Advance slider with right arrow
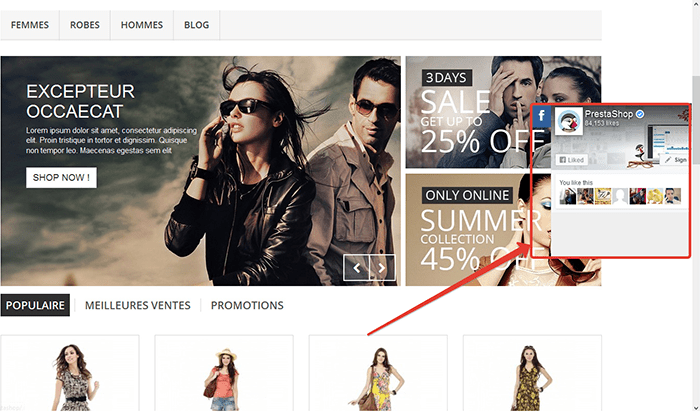Screen dimensions: 700x415 (382, 268)
